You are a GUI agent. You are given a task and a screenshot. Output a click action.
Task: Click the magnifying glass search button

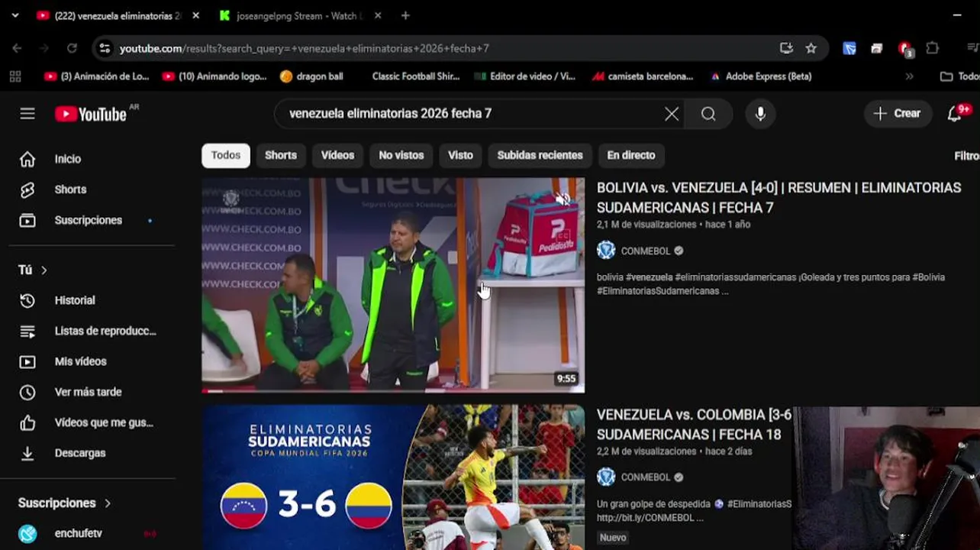pyautogui.click(x=708, y=114)
